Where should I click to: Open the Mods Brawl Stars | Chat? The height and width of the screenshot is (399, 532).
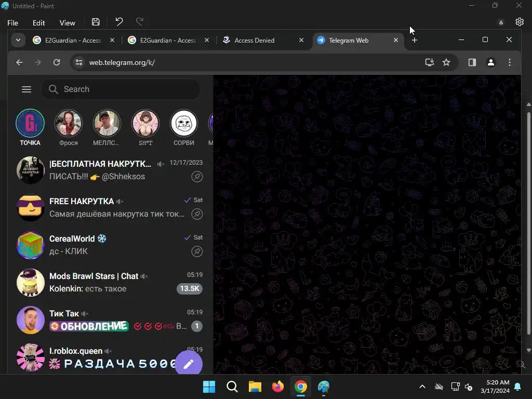(x=110, y=282)
